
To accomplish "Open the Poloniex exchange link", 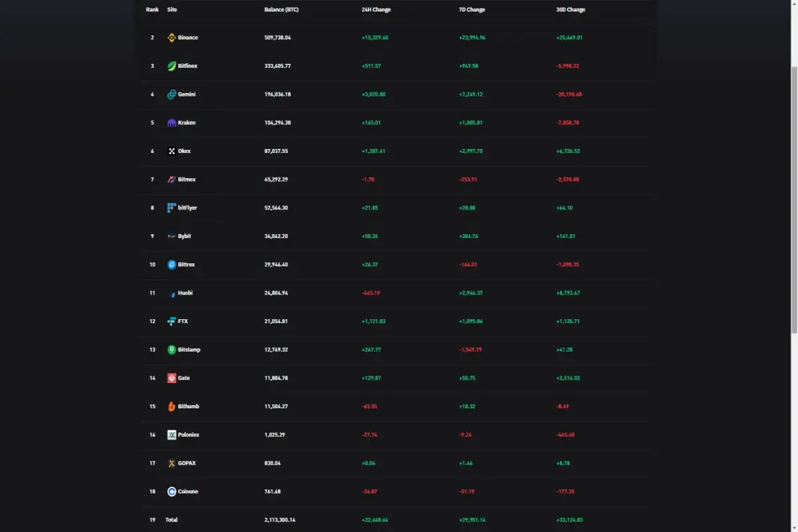I will [x=188, y=435].
